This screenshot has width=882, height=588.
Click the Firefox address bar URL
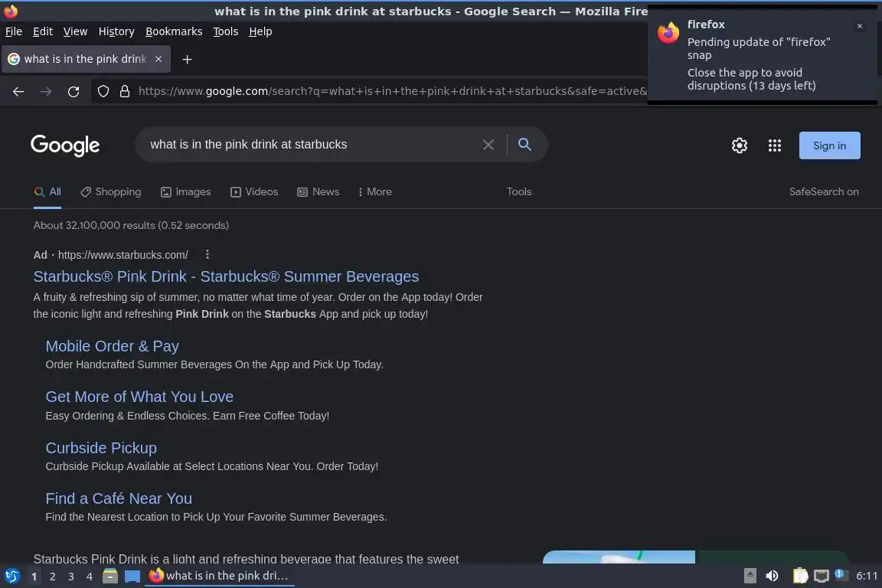[393, 91]
